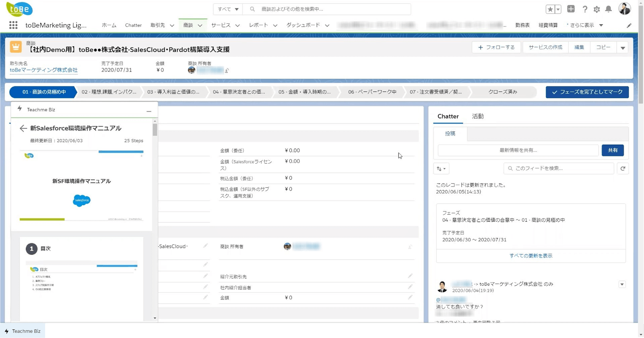This screenshot has height=338, width=644.
Task: Open Teachme Biz utility bar item
Action: pyautogui.click(x=23, y=331)
